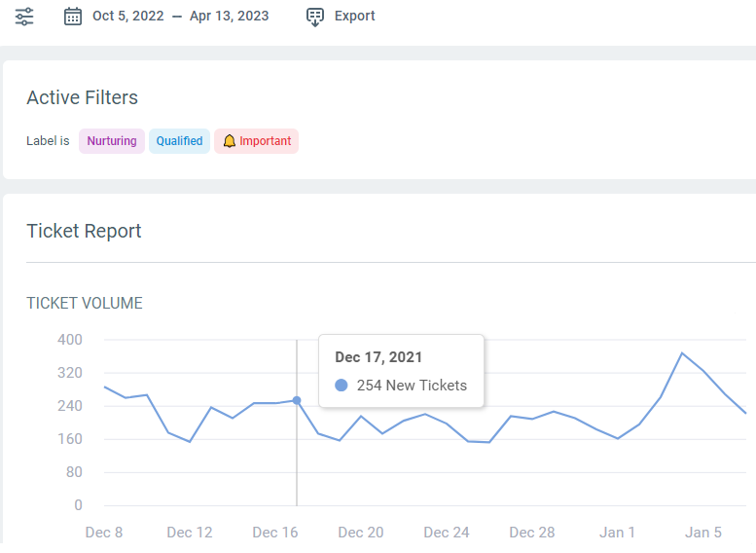The height and width of the screenshot is (553, 756).
Task: Open the "Label is" filter condition
Action: [48, 141]
